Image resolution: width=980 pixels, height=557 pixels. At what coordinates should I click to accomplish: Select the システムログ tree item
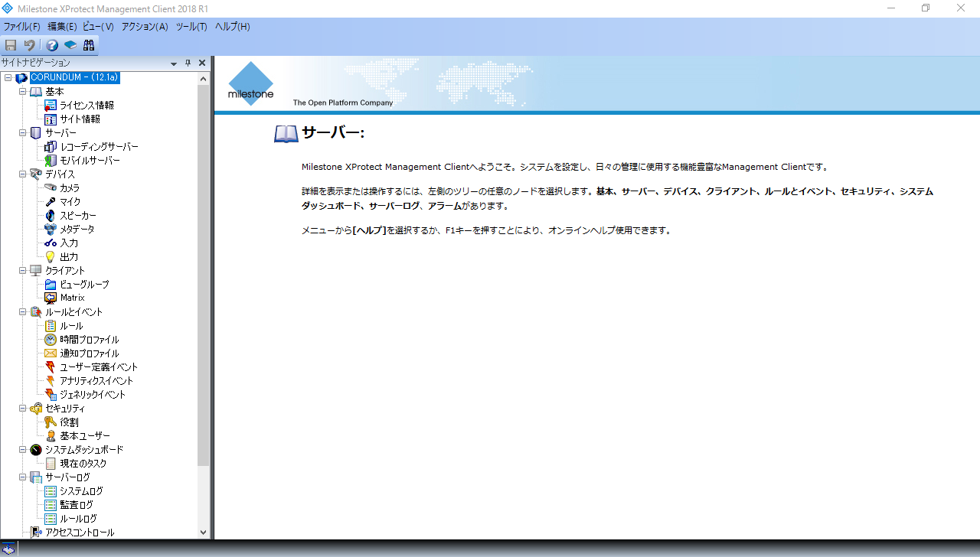tap(81, 491)
